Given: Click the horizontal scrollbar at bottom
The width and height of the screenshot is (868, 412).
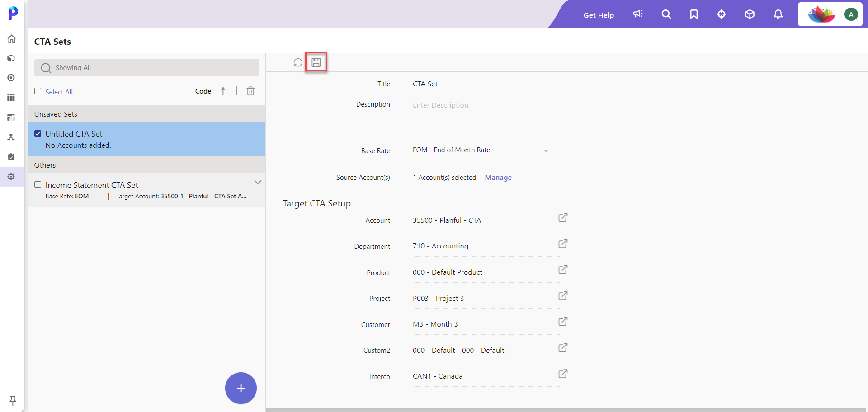Looking at the screenshot, I should (565, 410).
